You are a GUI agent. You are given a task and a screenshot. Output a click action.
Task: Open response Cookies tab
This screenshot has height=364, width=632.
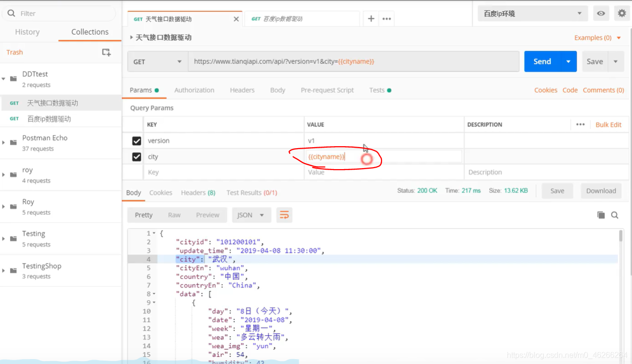point(161,192)
